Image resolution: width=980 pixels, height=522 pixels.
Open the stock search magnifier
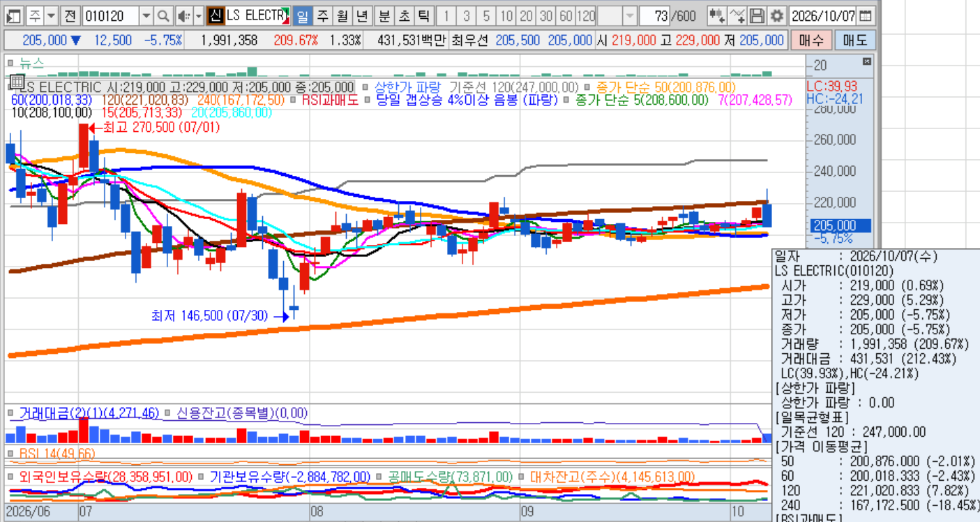[x=163, y=15]
